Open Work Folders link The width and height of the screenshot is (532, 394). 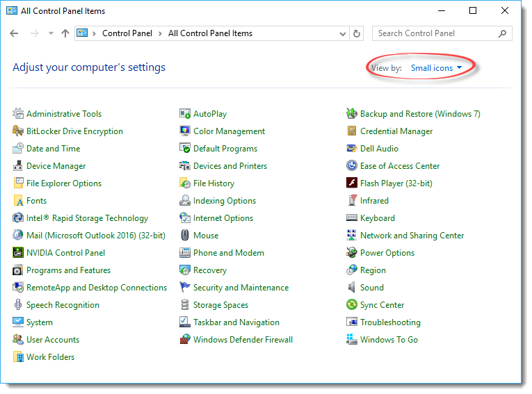click(50, 357)
